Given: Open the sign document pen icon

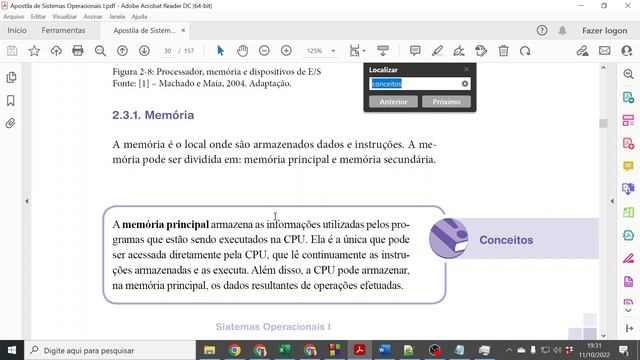Looking at the screenshot, I should coord(459,51).
